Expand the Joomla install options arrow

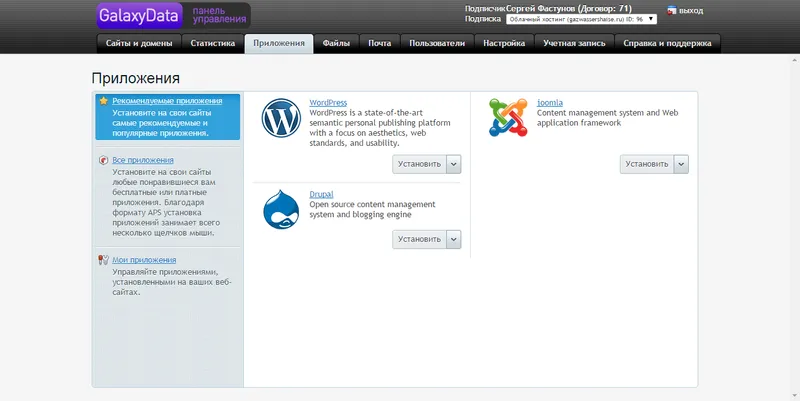point(681,164)
